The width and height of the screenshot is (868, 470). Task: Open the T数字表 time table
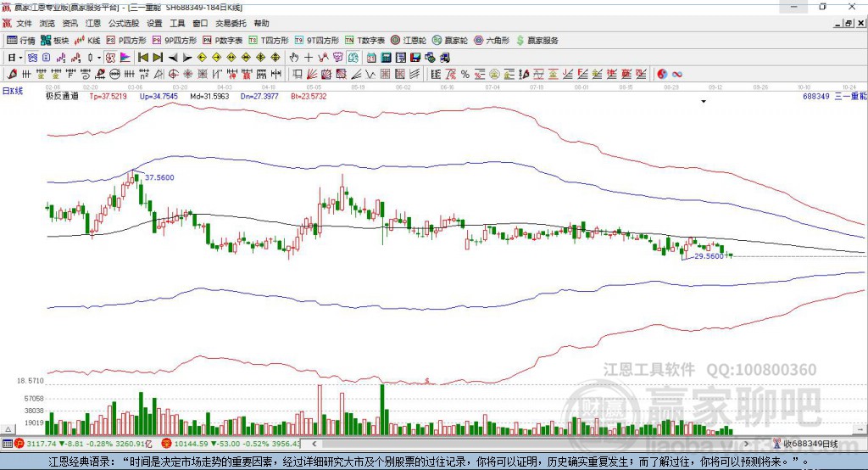click(x=364, y=41)
